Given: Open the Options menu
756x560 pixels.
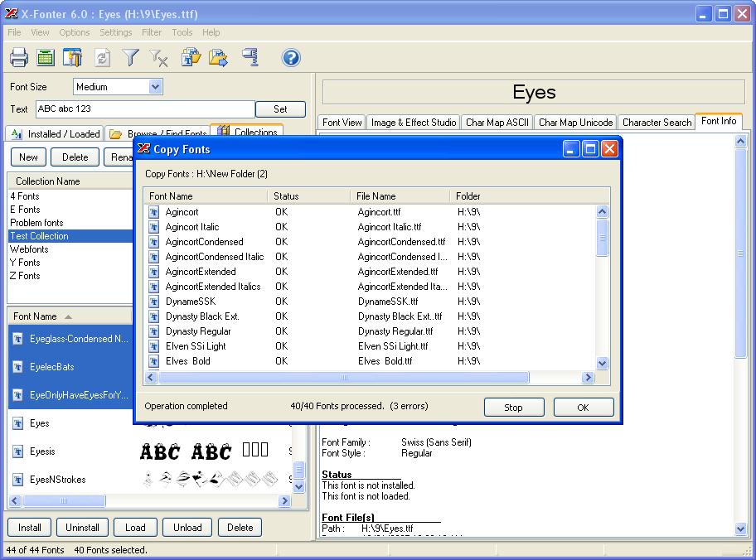Looking at the screenshot, I should [x=75, y=32].
